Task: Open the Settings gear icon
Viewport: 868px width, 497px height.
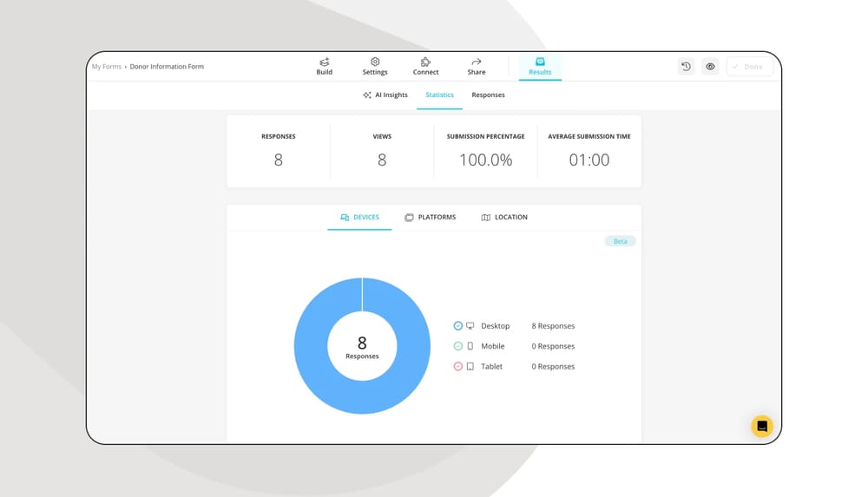Action: point(375,62)
